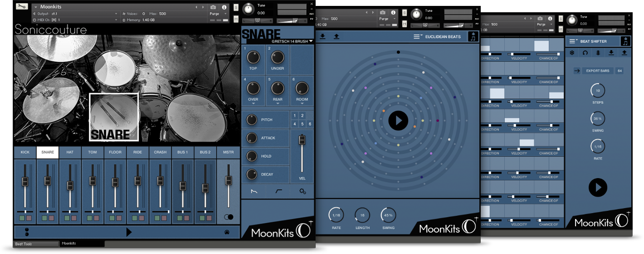The width and height of the screenshot is (644, 254).
Task: Click the UNDER mic knob
Action: tap(278, 57)
